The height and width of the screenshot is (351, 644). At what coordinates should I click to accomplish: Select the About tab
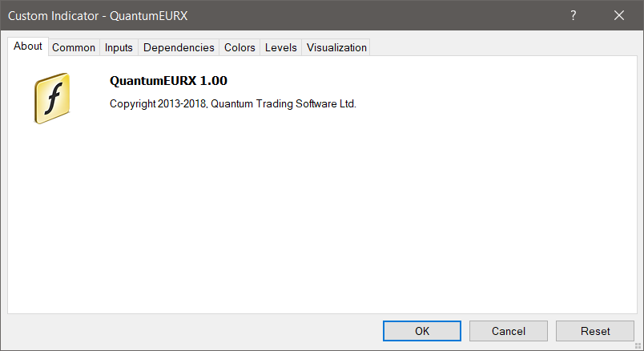click(28, 46)
